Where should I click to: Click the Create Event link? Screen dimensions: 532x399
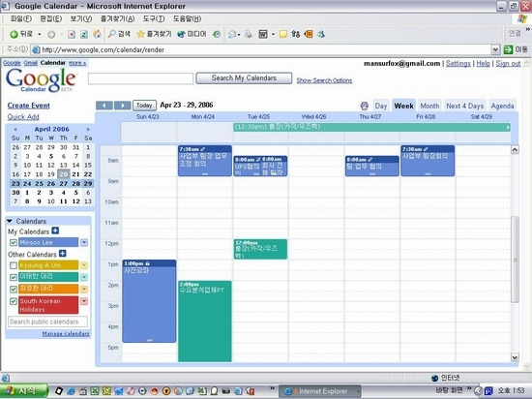tap(28, 106)
